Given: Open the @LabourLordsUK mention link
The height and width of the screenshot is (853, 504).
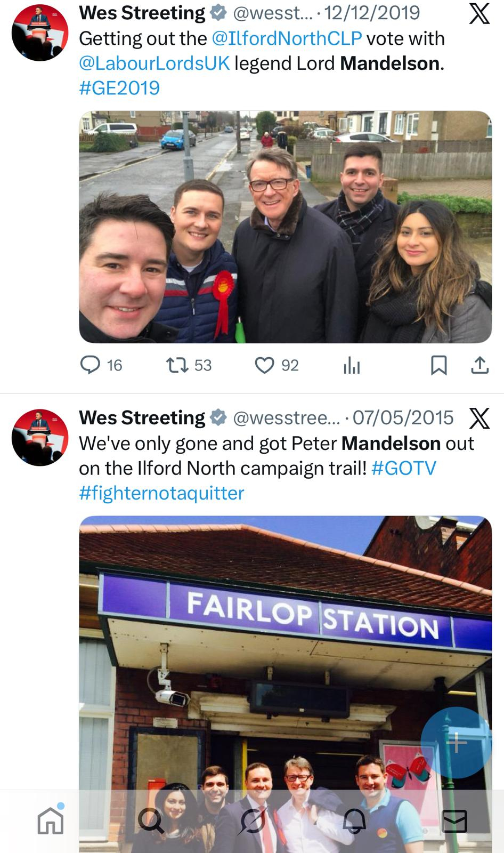Looking at the screenshot, I should [155, 63].
